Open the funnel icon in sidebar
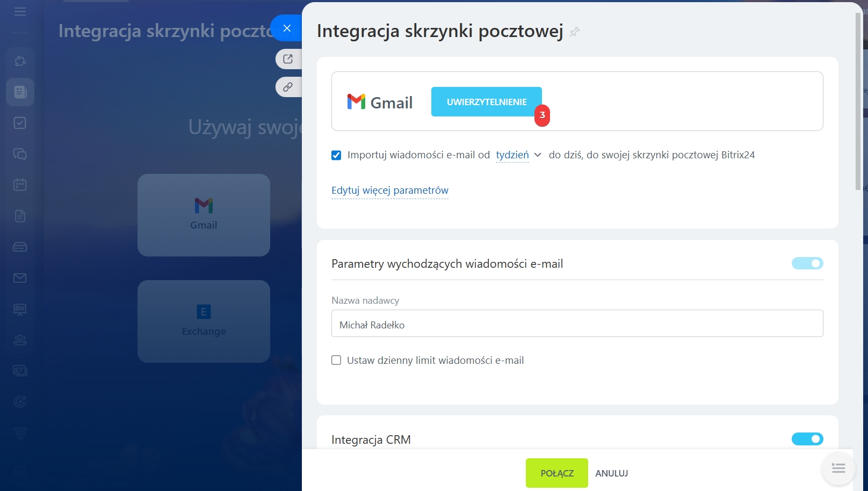 click(x=20, y=433)
